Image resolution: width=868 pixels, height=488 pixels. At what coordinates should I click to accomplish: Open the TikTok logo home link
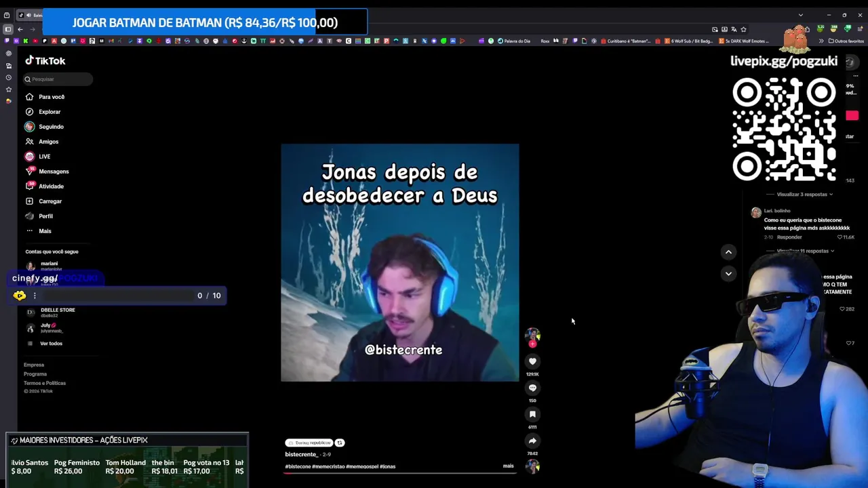pyautogui.click(x=45, y=61)
